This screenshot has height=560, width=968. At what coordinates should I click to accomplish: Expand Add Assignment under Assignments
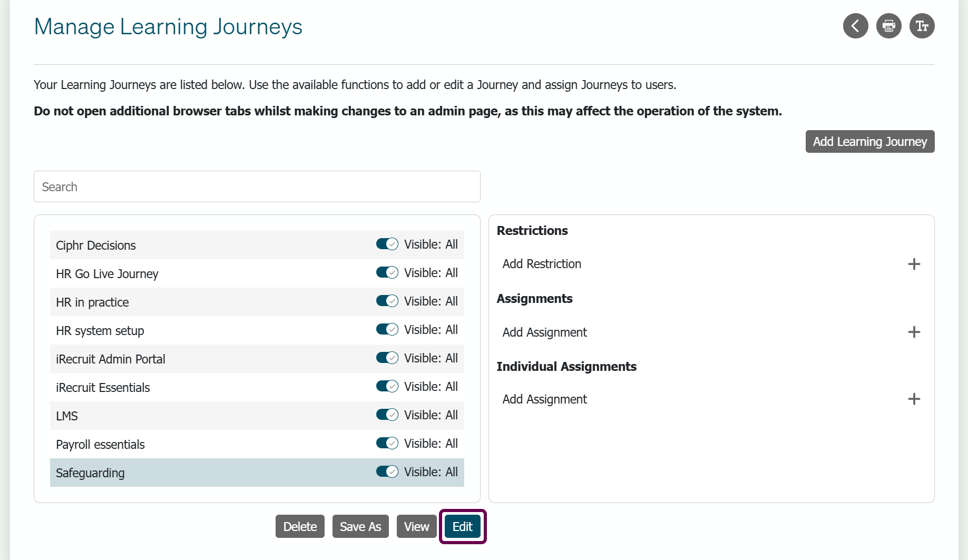point(711,332)
